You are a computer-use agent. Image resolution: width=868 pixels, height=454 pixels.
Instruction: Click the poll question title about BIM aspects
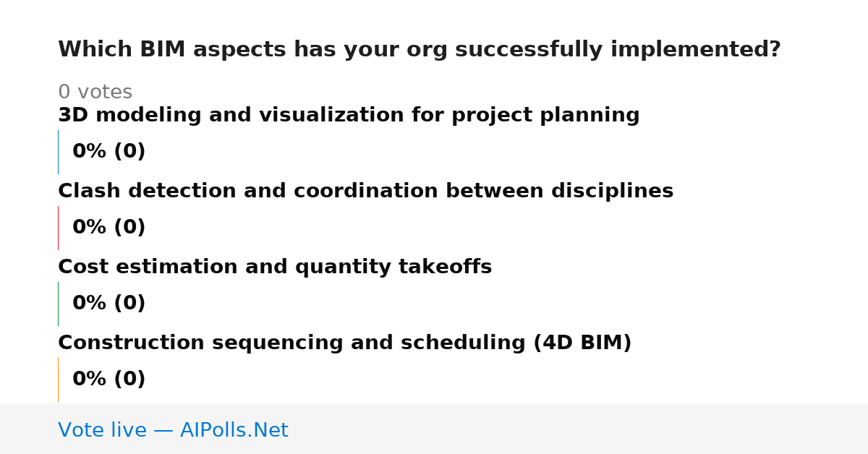[420, 50]
